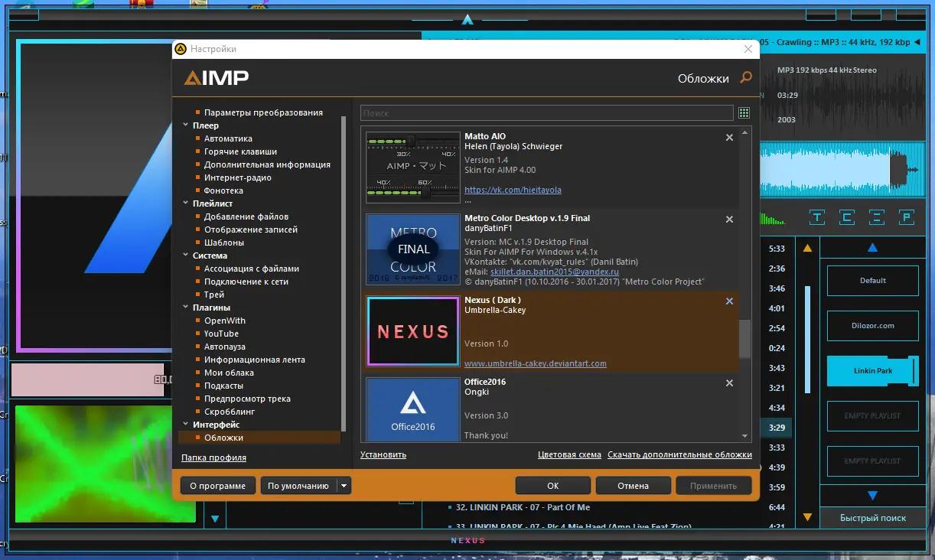935x560 pixels.
Task: Toggle the skins grid view icon
Action: pos(744,113)
